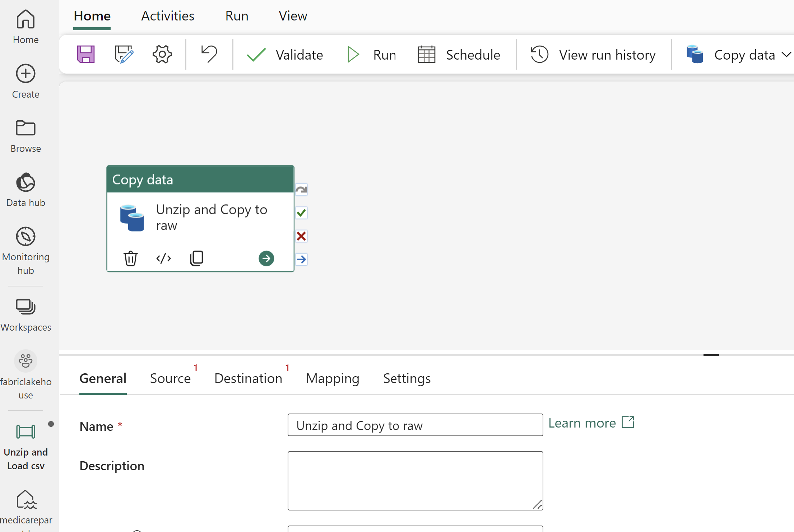Select the red On fail X connector
Viewport: 794px width, 532px height.
[301, 236]
